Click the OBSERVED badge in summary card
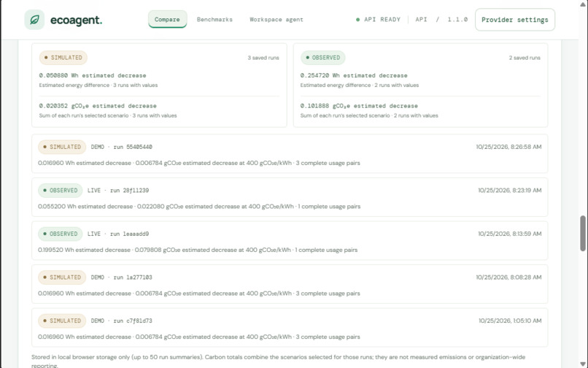The height and width of the screenshot is (368, 588). [323, 58]
